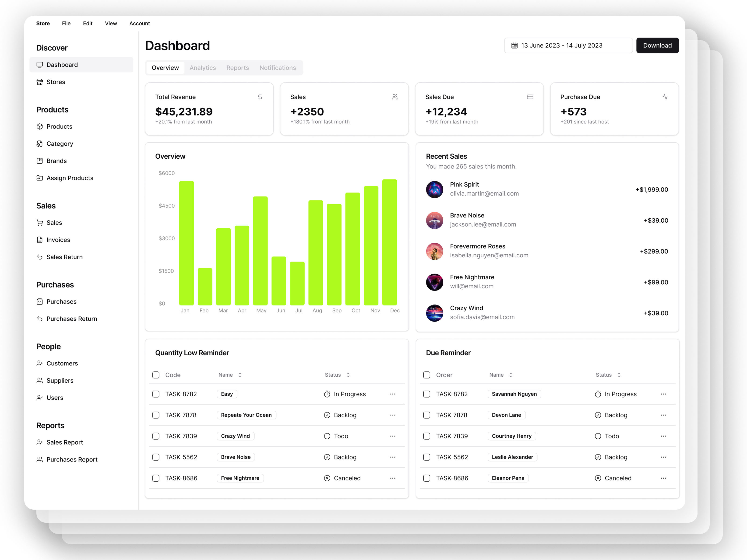Sort by Status in Quantity Low Reminder
The image size is (747, 560).
(x=349, y=375)
